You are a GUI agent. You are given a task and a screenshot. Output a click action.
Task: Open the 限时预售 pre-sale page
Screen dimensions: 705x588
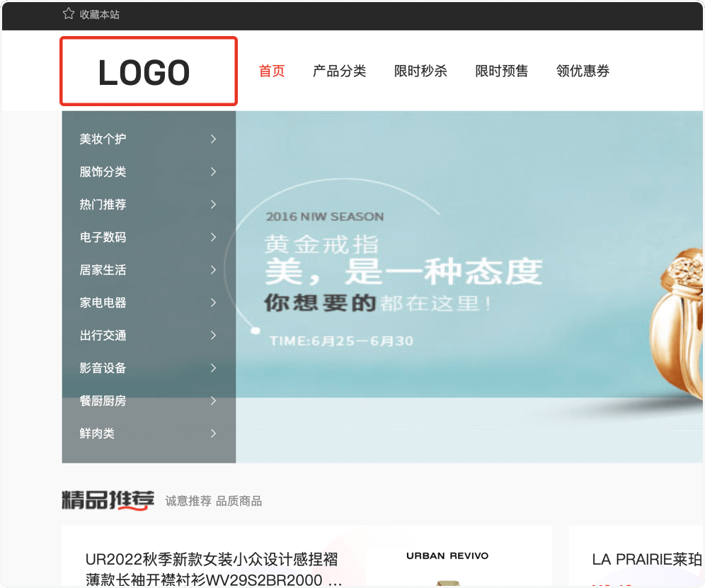(501, 71)
